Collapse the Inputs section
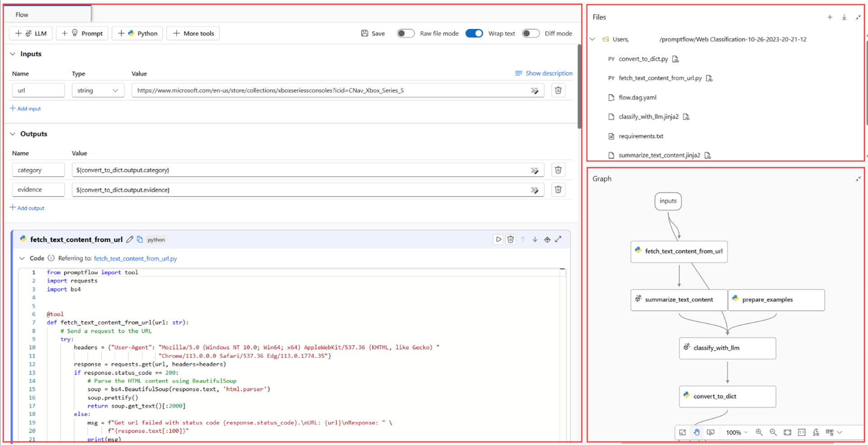The width and height of the screenshot is (868, 445). [x=13, y=54]
